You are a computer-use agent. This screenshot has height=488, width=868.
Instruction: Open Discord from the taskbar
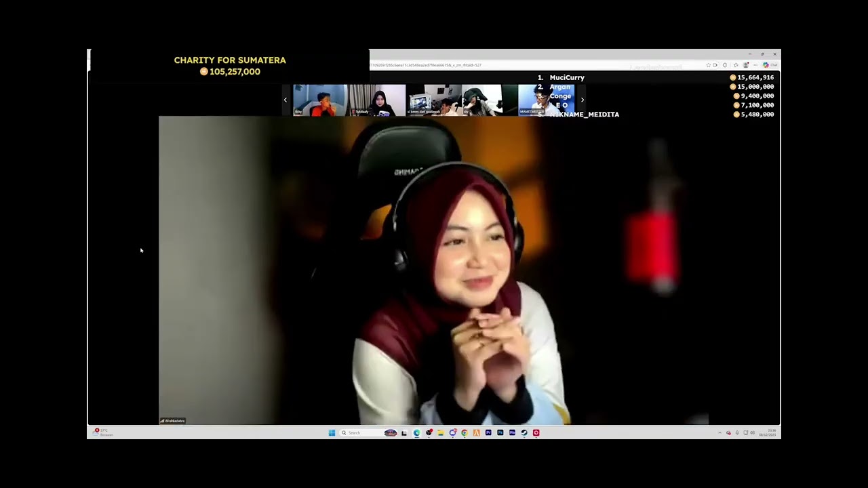(x=452, y=432)
